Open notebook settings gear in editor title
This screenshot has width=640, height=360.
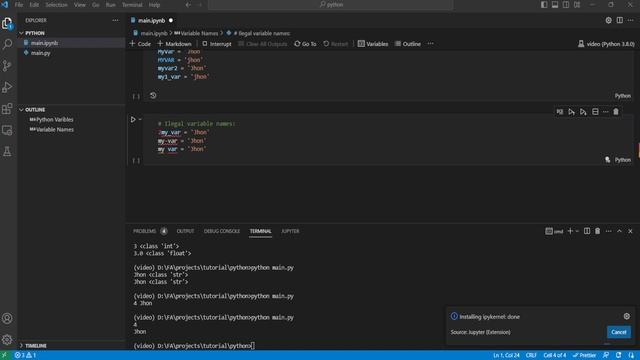(609, 20)
